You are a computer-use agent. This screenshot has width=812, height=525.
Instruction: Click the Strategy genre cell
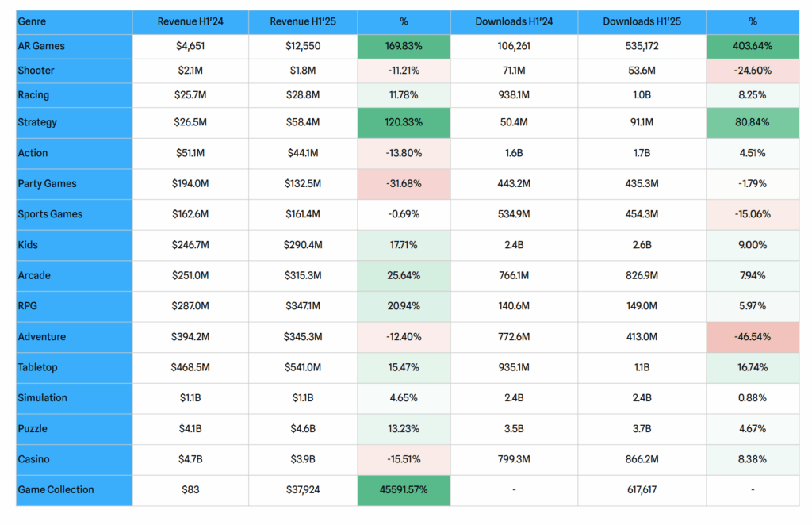click(74, 123)
